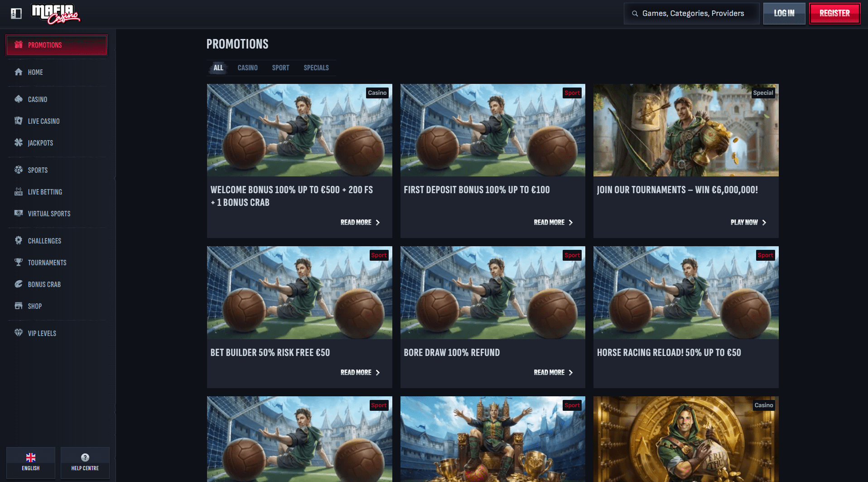Click Read More on Bet Builder card
The height and width of the screenshot is (482, 868).
pyautogui.click(x=360, y=372)
